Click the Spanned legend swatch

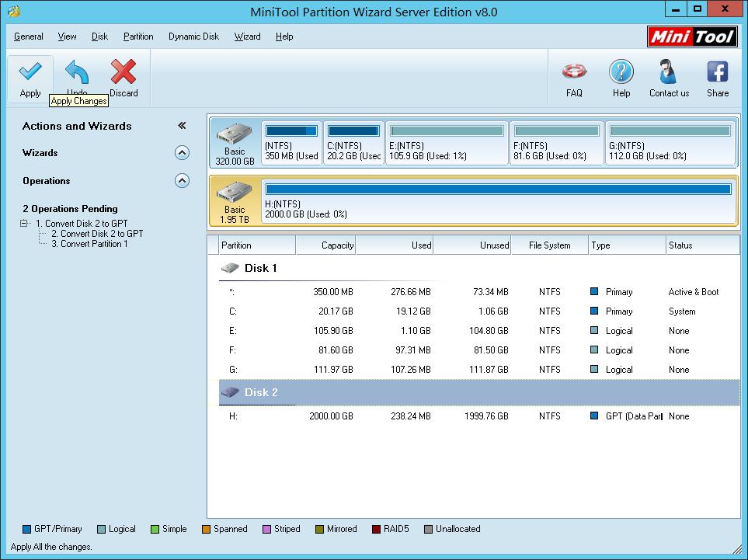206,529
